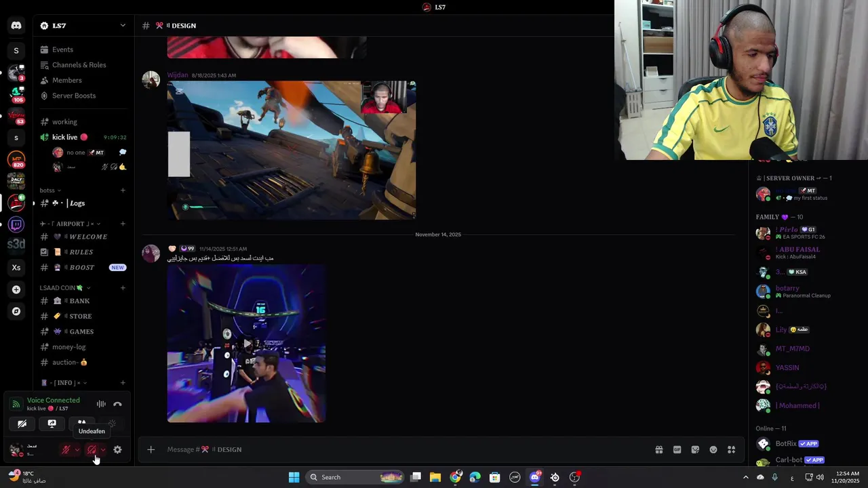Open the sticker picker
The height and width of the screenshot is (488, 868).
click(695, 449)
